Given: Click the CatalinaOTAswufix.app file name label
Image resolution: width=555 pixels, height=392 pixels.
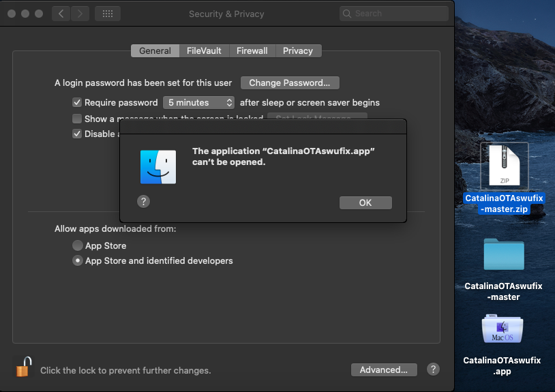Looking at the screenshot, I should pos(502,365).
